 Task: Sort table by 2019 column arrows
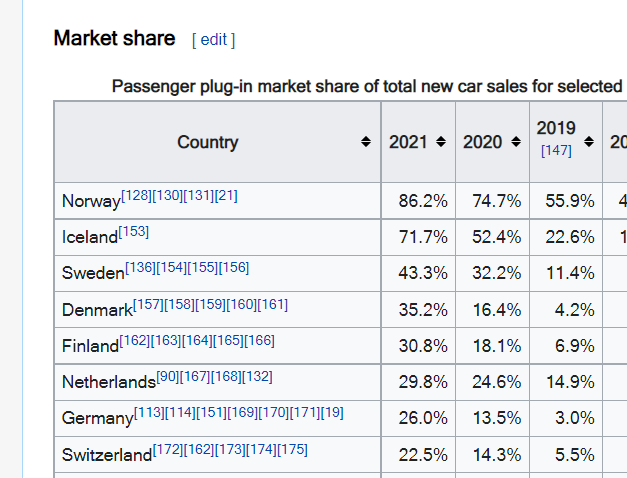[x=589, y=142]
